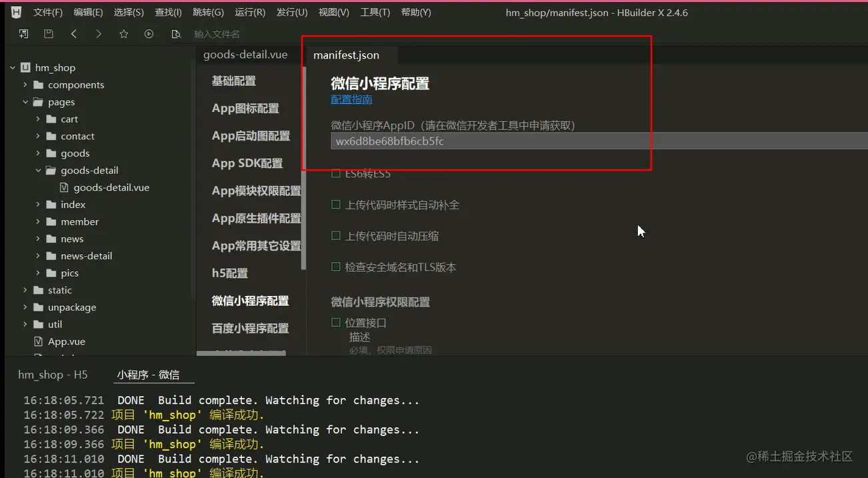Open App原生插件配置 section

(x=257, y=218)
